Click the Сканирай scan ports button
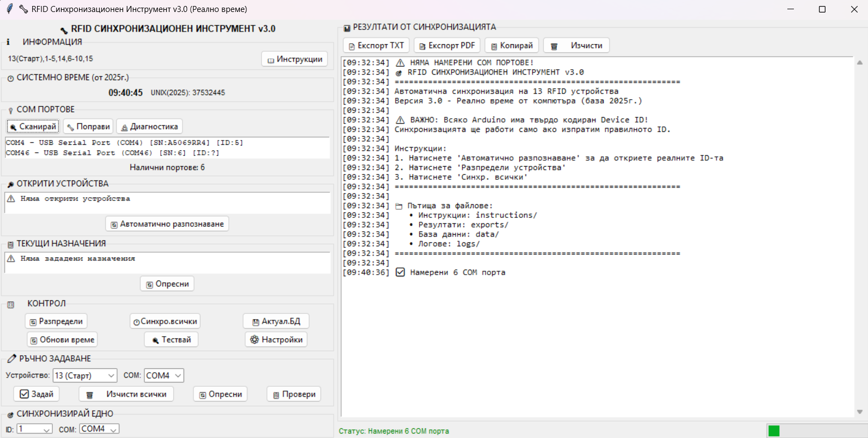The height and width of the screenshot is (438, 868). [x=33, y=126]
